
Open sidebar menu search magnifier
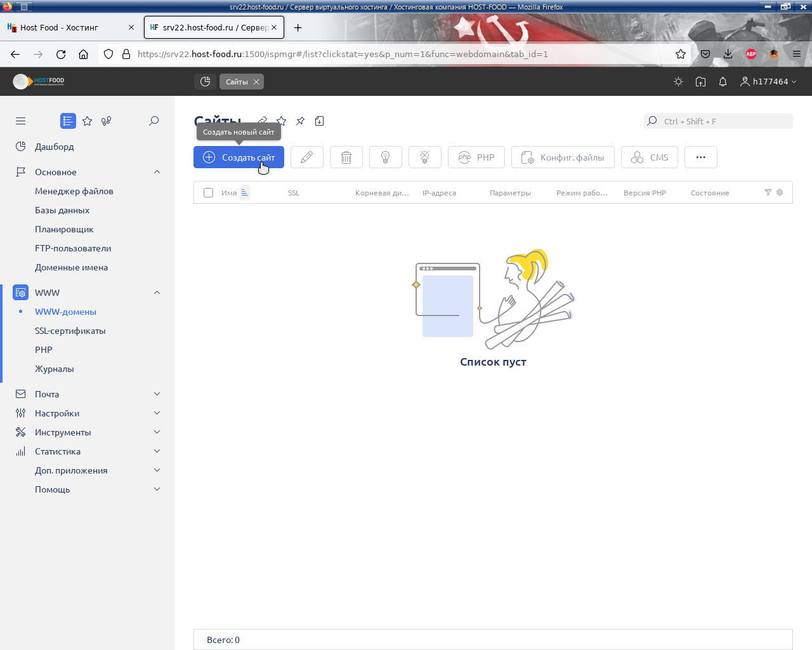pos(154,121)
